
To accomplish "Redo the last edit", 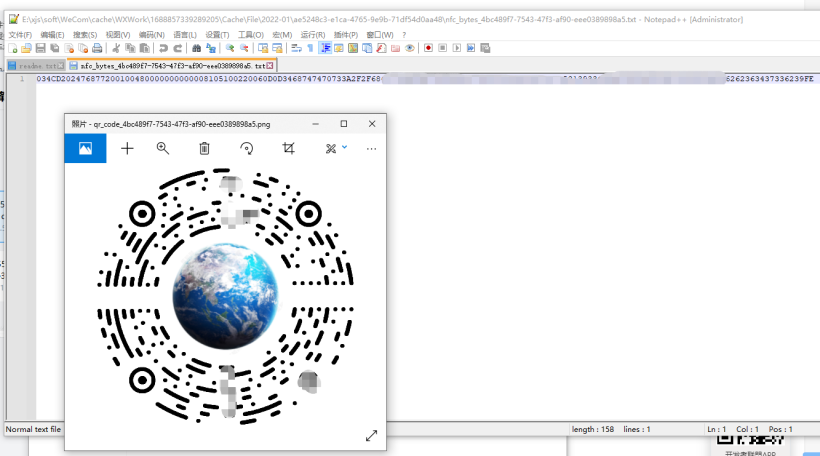I will [x=177, y=48].
